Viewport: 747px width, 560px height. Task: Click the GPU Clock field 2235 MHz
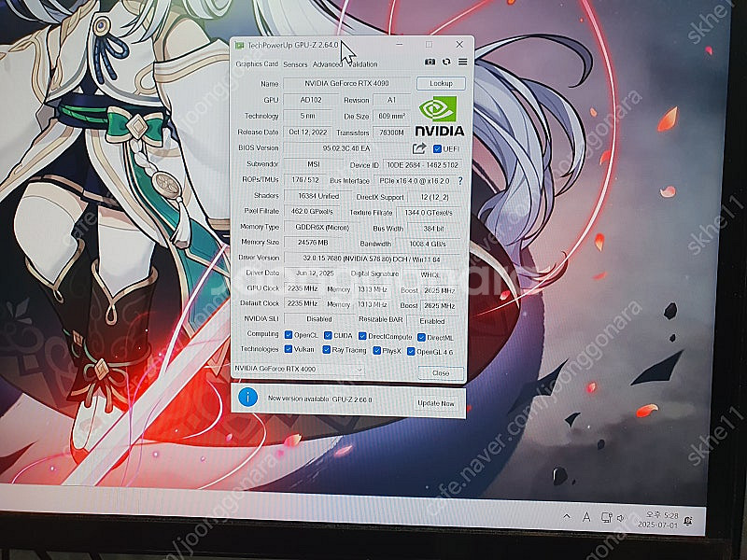[303, 288]
